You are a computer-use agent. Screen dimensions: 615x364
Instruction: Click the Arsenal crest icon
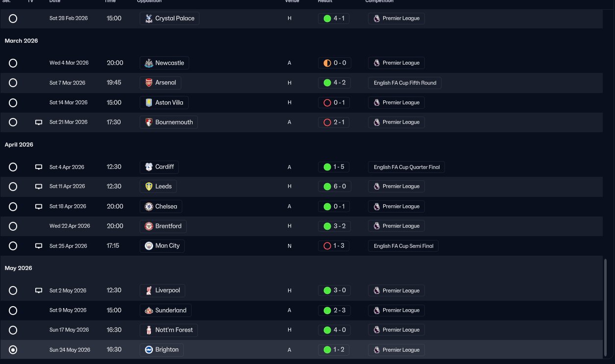(149, 83)
